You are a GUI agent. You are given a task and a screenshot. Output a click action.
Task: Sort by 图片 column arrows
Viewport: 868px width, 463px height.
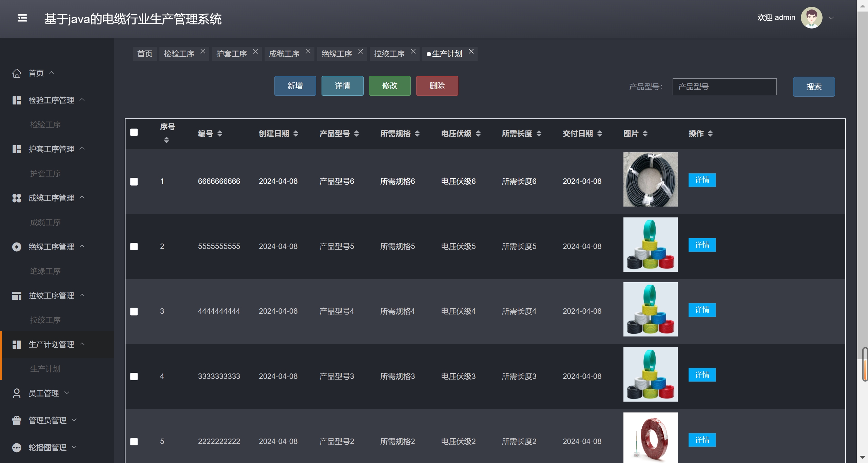(x=645, y=134)
